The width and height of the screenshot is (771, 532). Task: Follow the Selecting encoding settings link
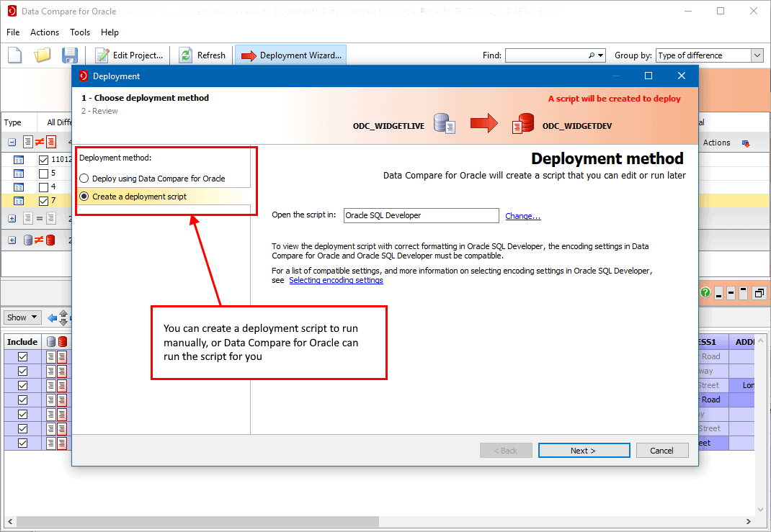pos(336,280)
